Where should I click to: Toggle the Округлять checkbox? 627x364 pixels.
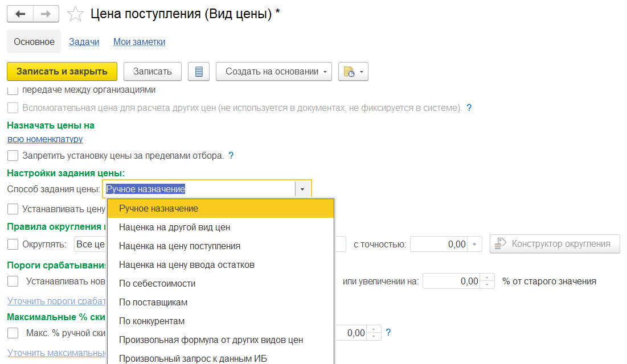13,245
